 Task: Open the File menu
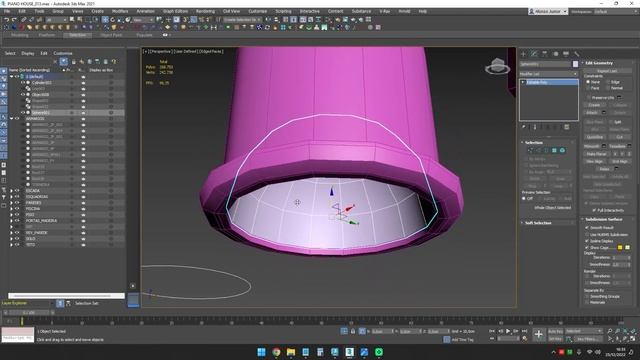pyautogui.click(x=7, y=11)
